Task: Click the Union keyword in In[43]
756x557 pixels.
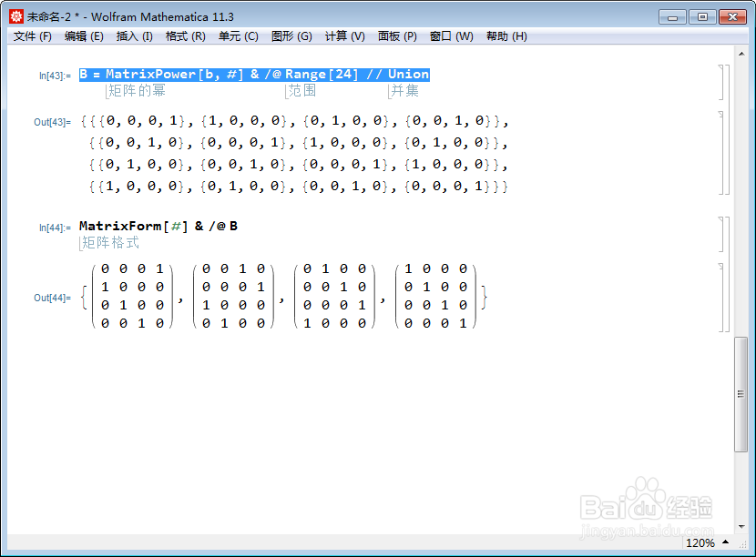Action: (408, 75)
